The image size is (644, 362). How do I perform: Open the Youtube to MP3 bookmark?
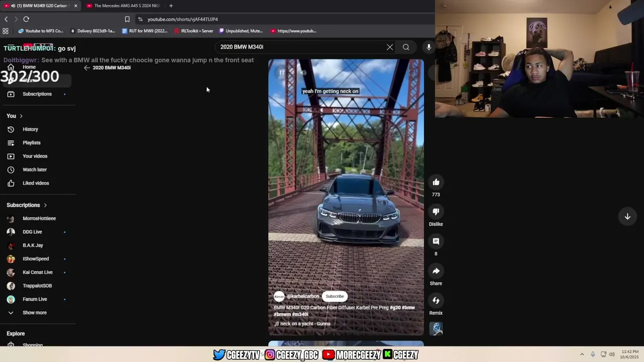[x=40, y=31]
